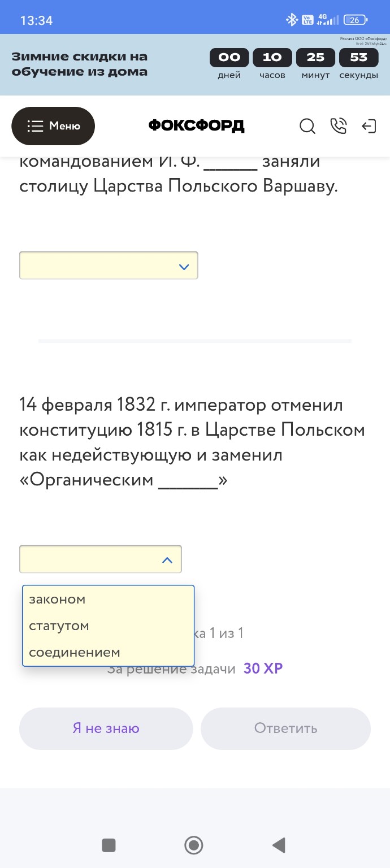Tap the Android recent apps square button
Viewport: 390px width, 868px height.
[109, 845]
